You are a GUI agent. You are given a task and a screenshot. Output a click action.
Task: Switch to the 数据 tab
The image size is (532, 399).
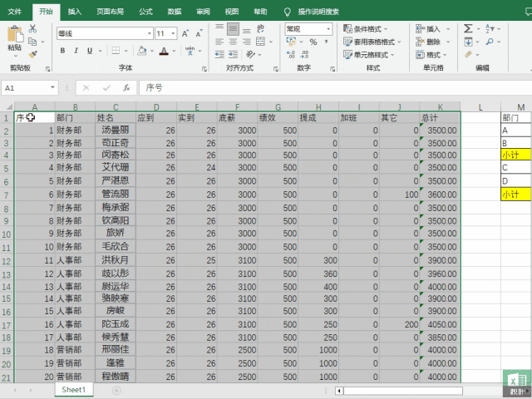[x=175, y=12]
